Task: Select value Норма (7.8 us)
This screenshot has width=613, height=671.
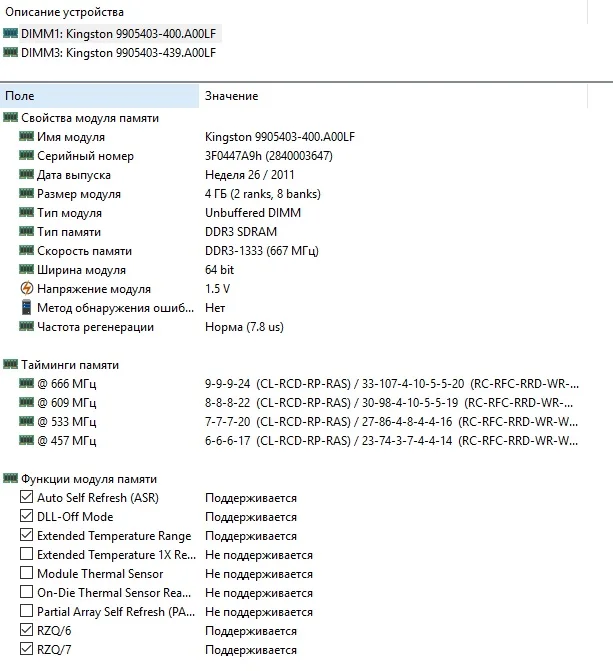Action: pos(244,327)
